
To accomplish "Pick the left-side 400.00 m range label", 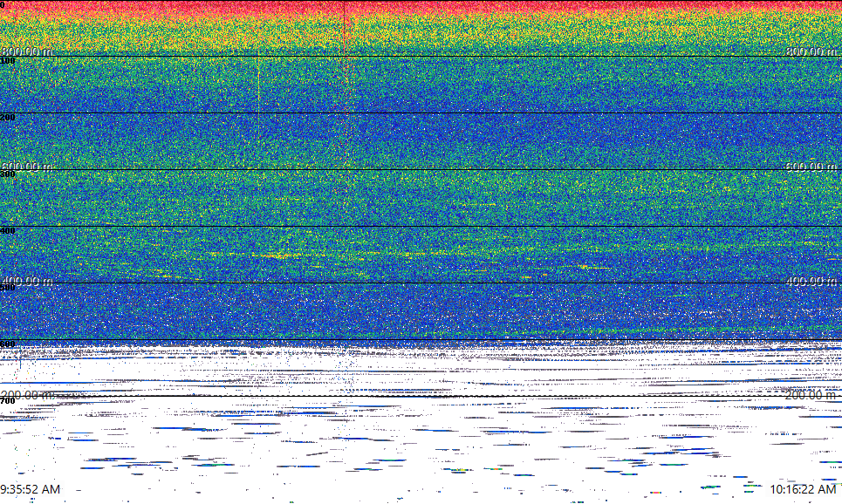I will coord(27,281).
